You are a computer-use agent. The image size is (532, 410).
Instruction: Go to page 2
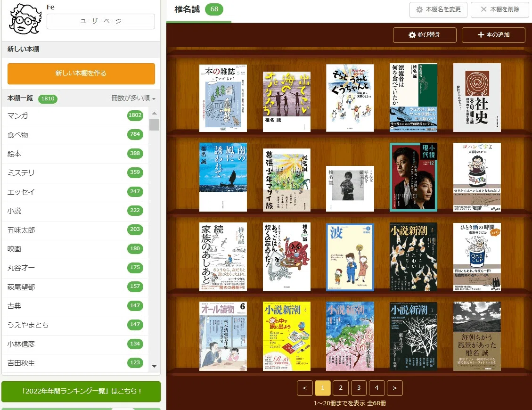[341, 388]
